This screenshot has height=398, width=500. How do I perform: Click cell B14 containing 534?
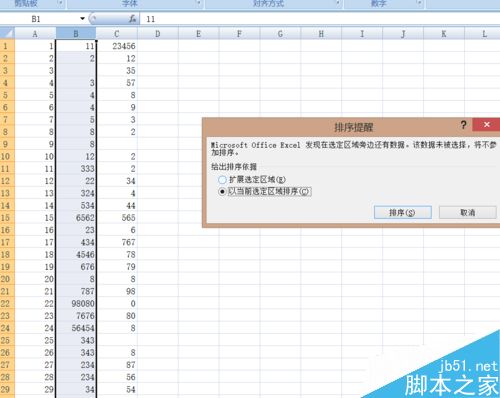pos(76,205)
